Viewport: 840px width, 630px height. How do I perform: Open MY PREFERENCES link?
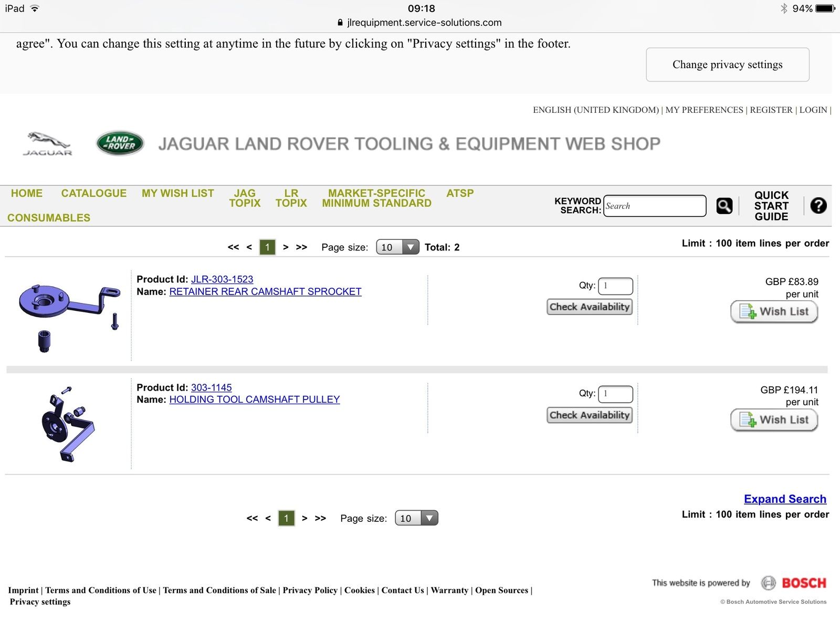click(x=704, y=110)
